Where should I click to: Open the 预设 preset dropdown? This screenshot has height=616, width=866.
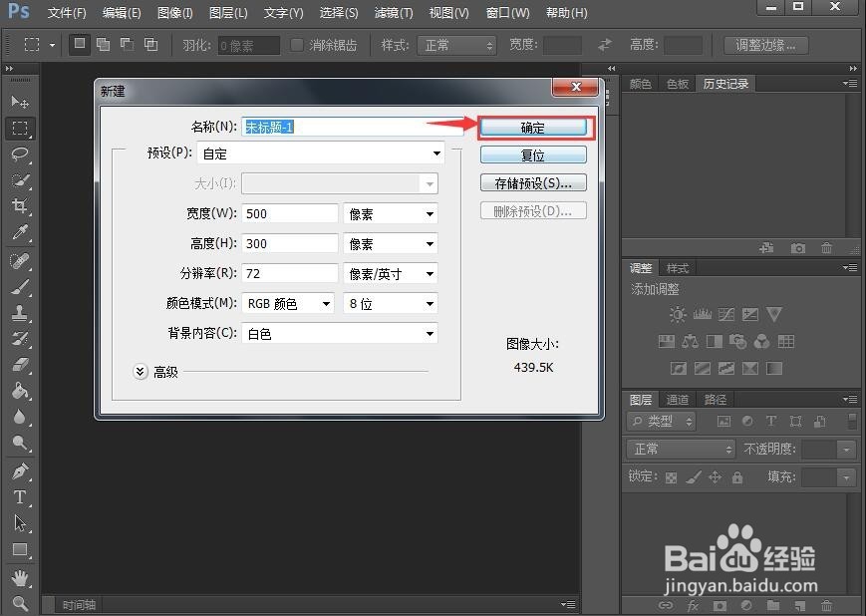click(x=321, y=154)
